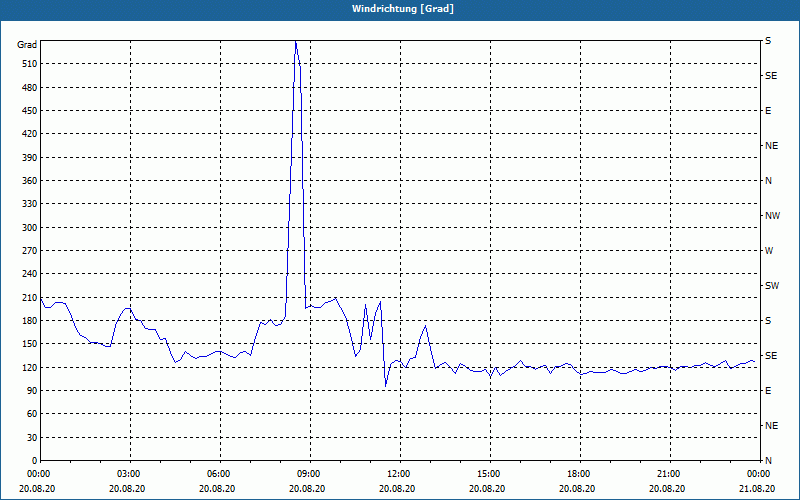
Task: Select the 60 y-axis tick label
Action: (33, 414)
